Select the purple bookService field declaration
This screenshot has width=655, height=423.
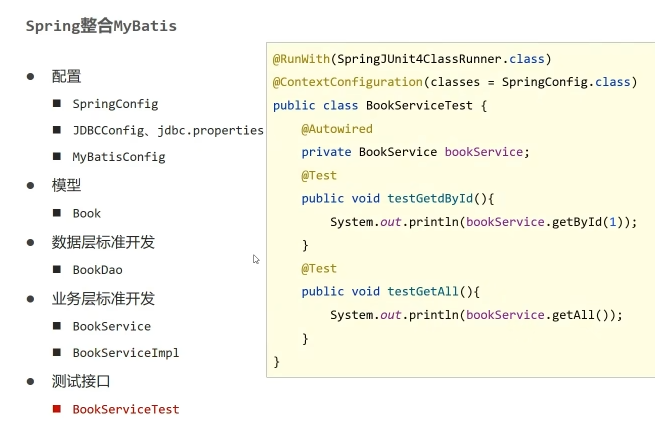(x=484, y=152)
